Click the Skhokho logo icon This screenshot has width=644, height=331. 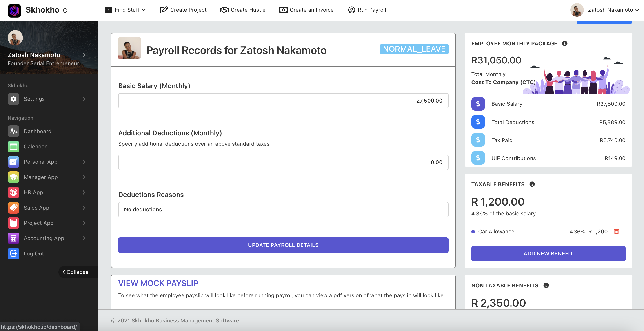click(14, 10)
